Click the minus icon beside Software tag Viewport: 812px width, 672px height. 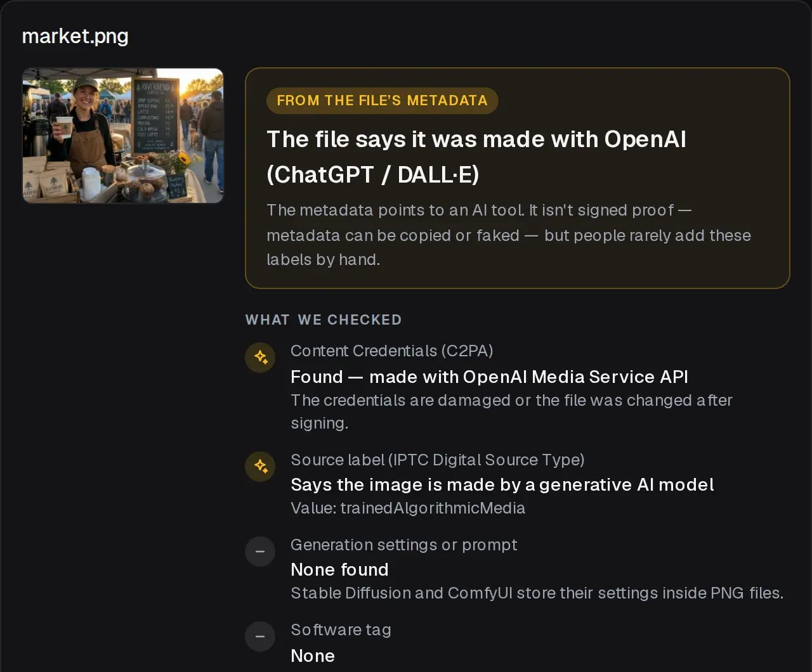(x=260, y=636)
